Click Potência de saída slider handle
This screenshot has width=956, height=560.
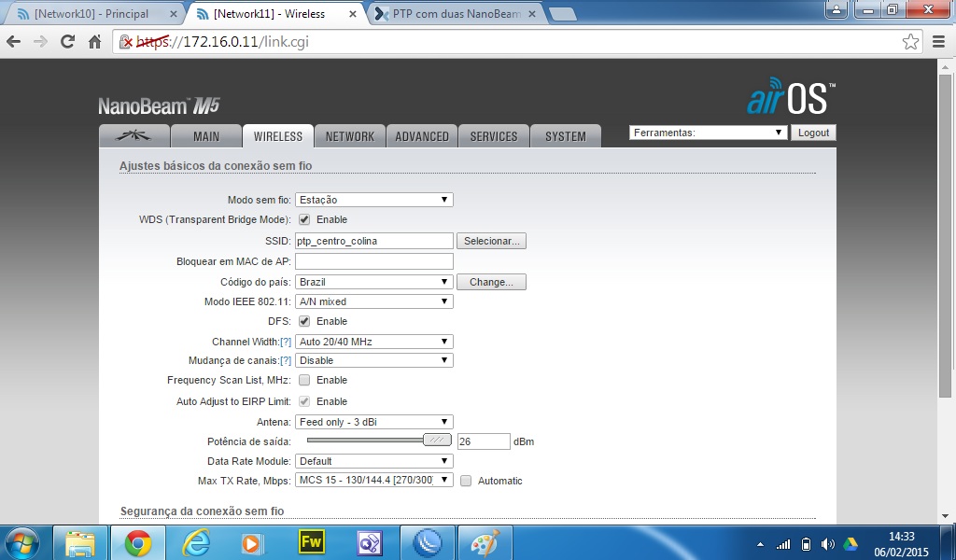(437, 440)
